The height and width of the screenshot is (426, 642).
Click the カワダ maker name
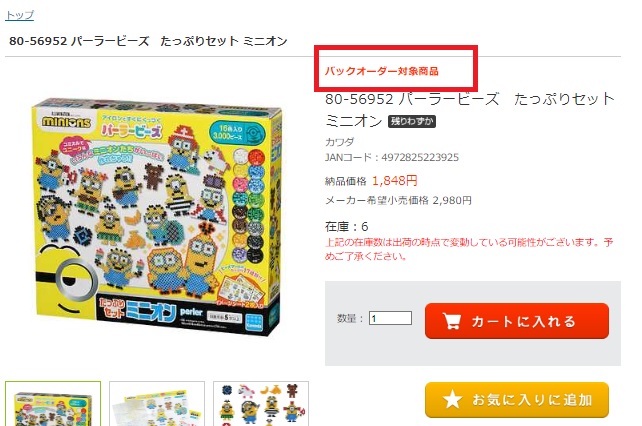(x=339, y=142)
